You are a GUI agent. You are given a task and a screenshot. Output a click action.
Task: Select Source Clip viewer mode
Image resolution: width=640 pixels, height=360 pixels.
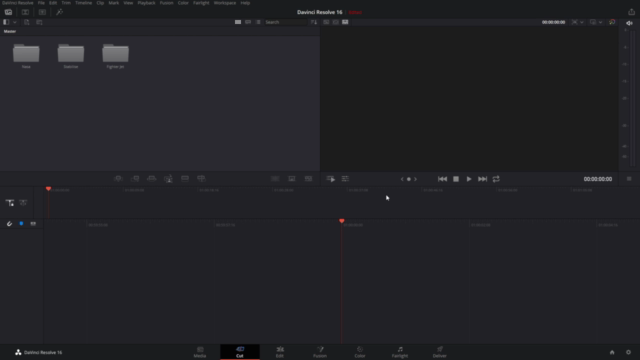(x=326, y=22)
